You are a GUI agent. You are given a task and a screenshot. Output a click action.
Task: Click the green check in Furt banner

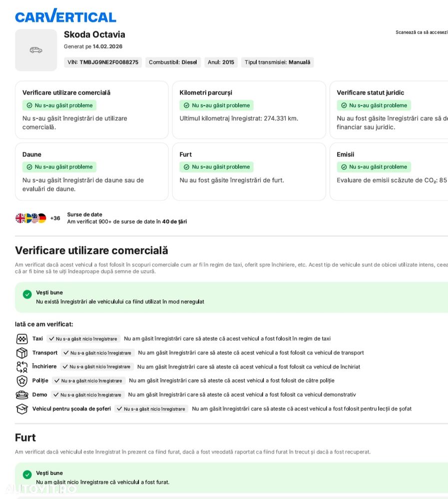click(x=27, y=475)
